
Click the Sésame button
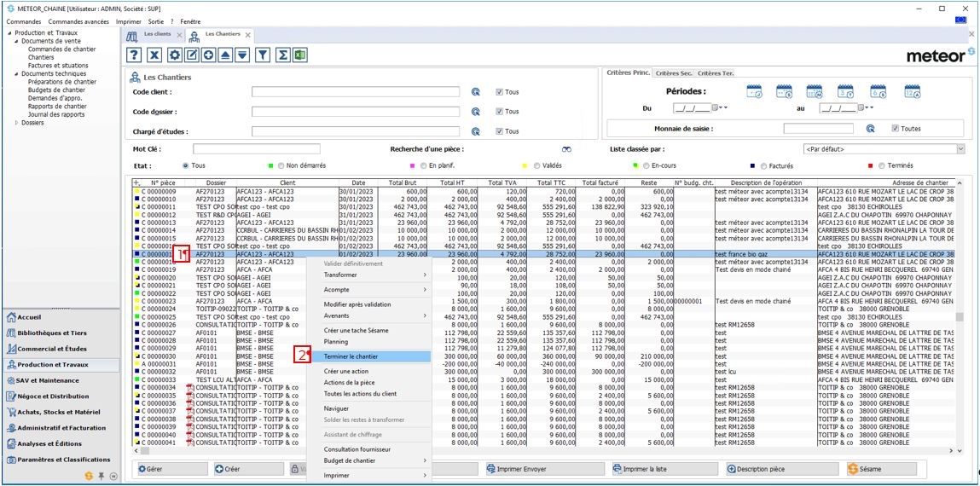(881, 468)
